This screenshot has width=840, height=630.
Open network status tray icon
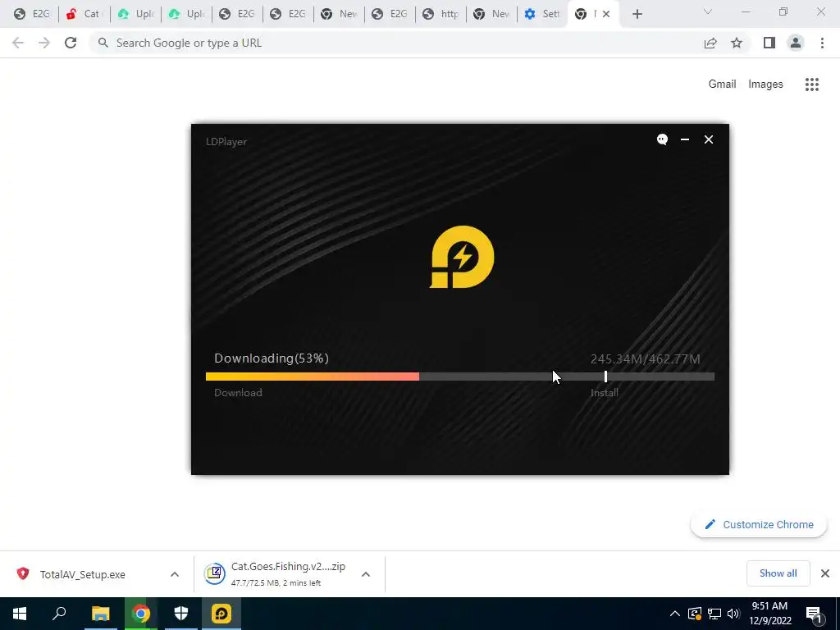click(714, 614)
